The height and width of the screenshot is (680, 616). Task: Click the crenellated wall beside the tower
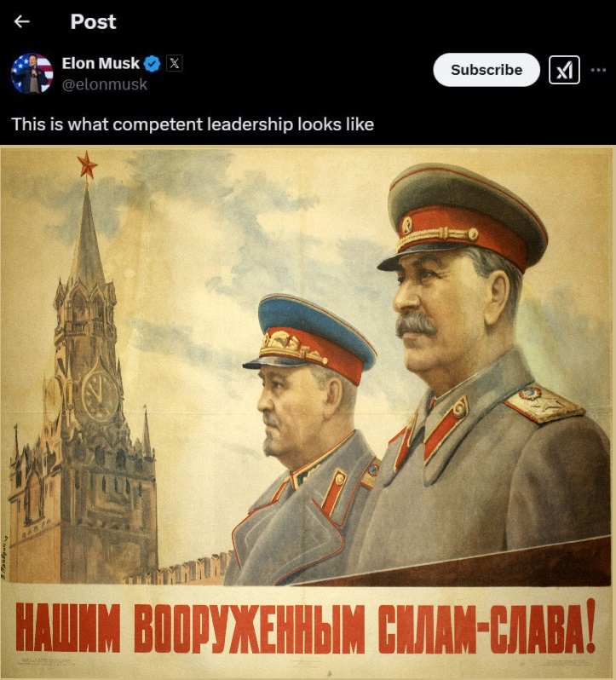pyautogui.click(x=191, y=568)
